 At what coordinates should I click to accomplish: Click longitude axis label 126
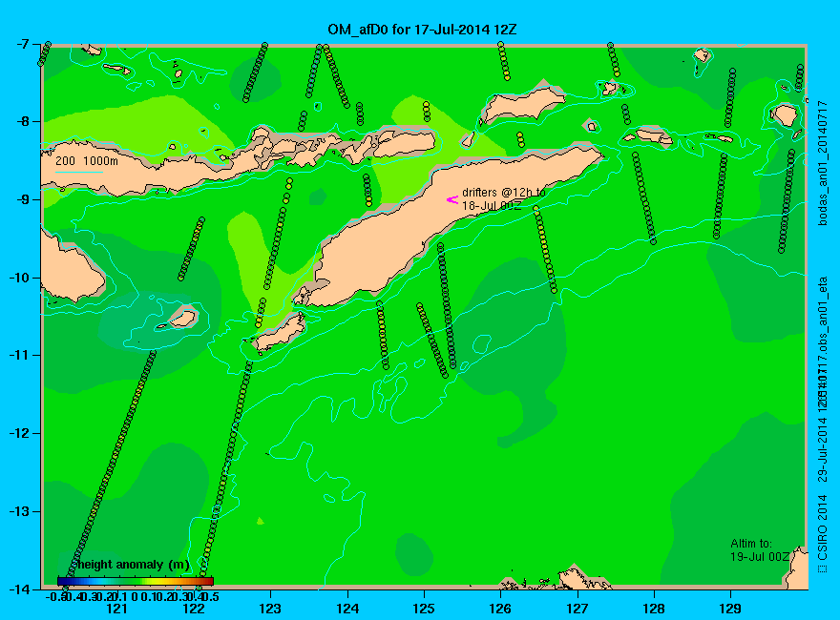pos(500,609)
